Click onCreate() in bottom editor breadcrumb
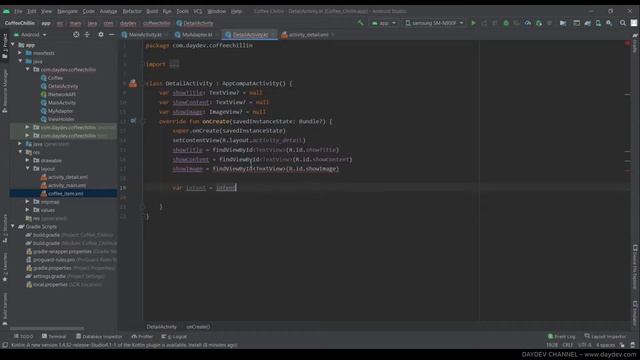 (198, 327)
